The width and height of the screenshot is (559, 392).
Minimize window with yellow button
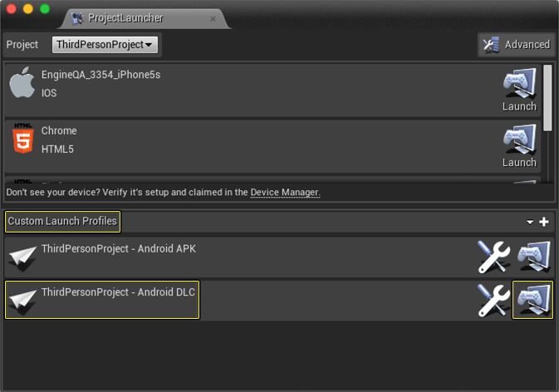(27, 8)
